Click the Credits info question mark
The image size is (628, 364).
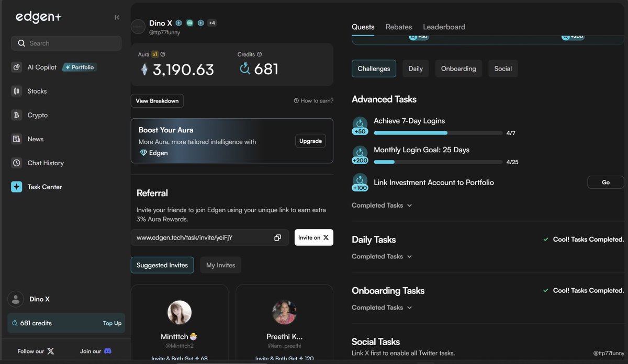pos(260,54)
